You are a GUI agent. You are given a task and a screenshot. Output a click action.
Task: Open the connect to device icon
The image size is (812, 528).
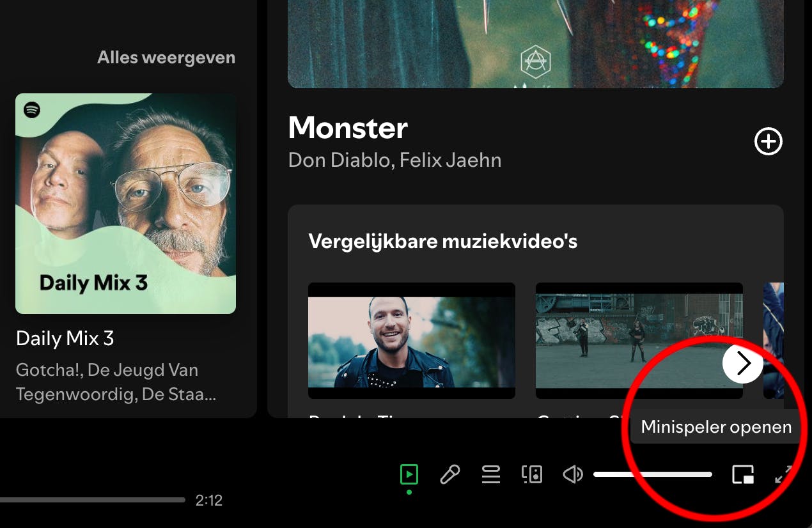532,474
